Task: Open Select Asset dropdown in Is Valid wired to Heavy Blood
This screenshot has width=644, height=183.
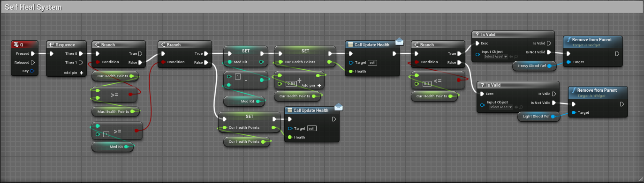Action: [495, 57]
